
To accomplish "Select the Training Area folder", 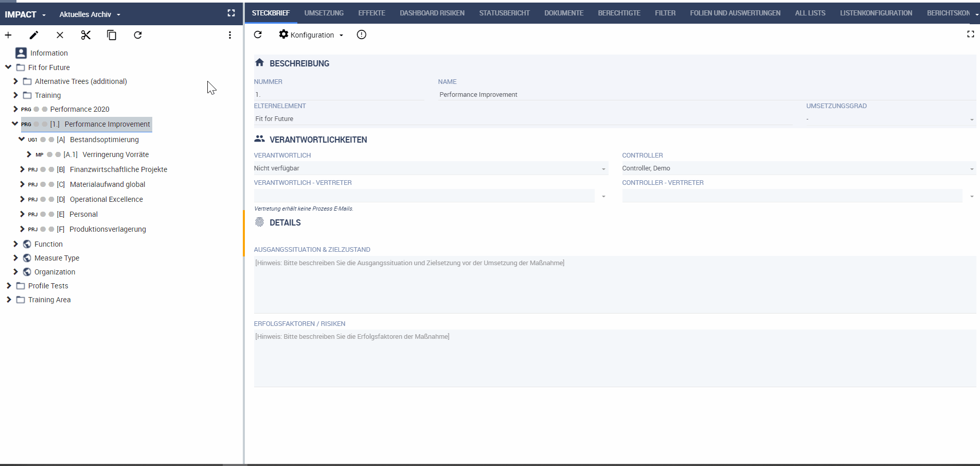I will click(x=49, y=300).
